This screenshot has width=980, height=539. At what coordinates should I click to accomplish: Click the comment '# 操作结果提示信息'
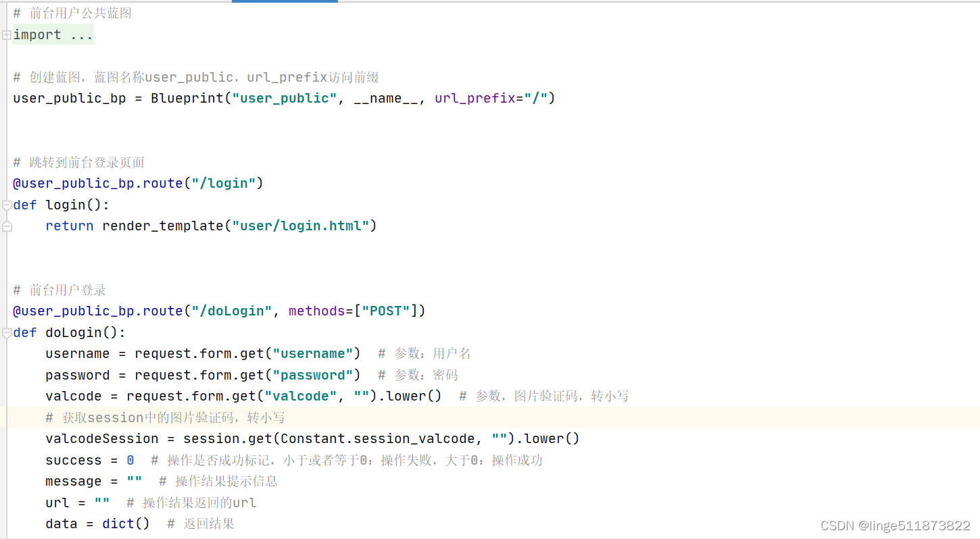(x=218, y=481)
